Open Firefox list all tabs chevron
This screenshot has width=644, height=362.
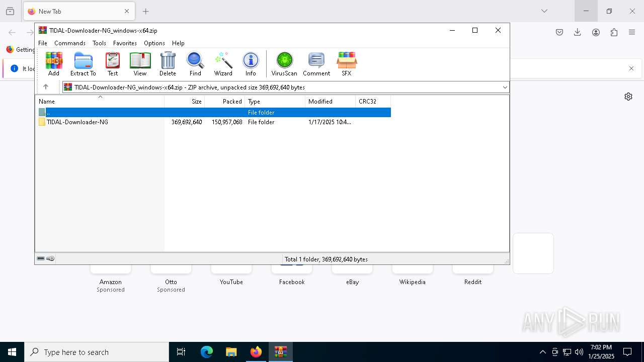544,11
